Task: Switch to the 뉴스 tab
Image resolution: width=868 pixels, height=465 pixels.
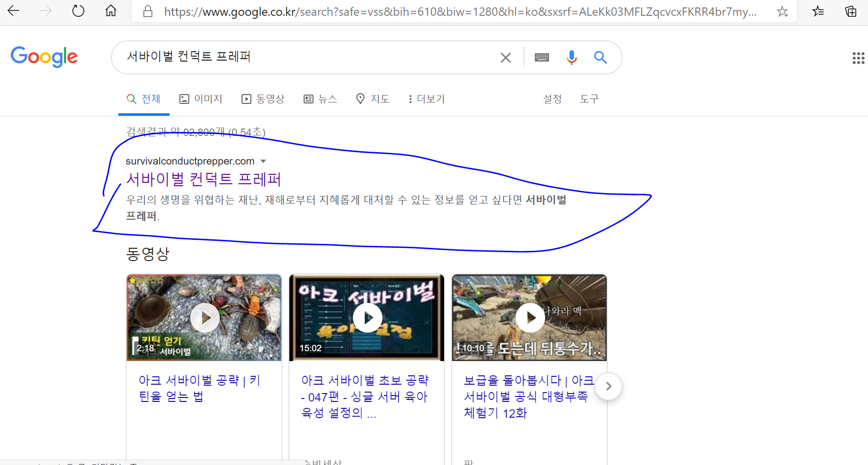Action: (x=320, y=99)
